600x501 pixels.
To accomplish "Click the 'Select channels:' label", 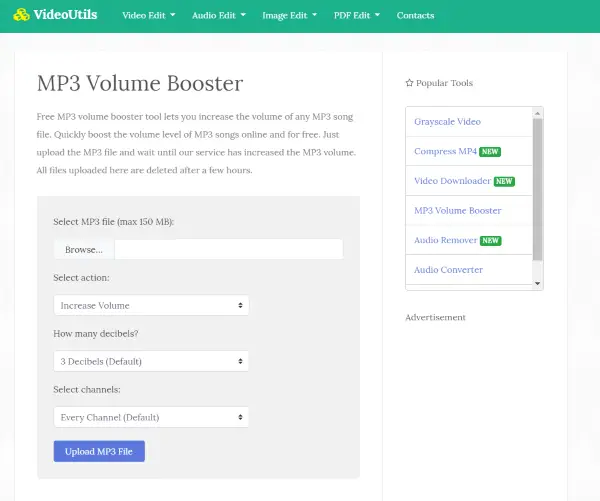I will (87, 389).
